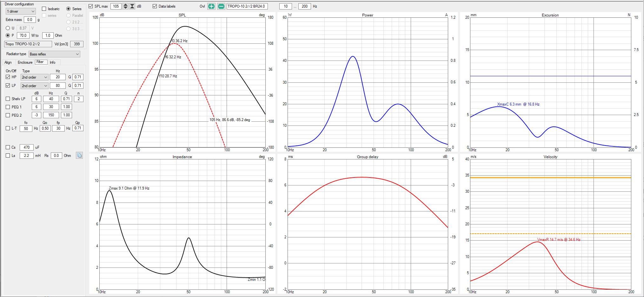This screenshot has height=297, width=644.
Task: Select the Filter tab
Action: (41, 62)
